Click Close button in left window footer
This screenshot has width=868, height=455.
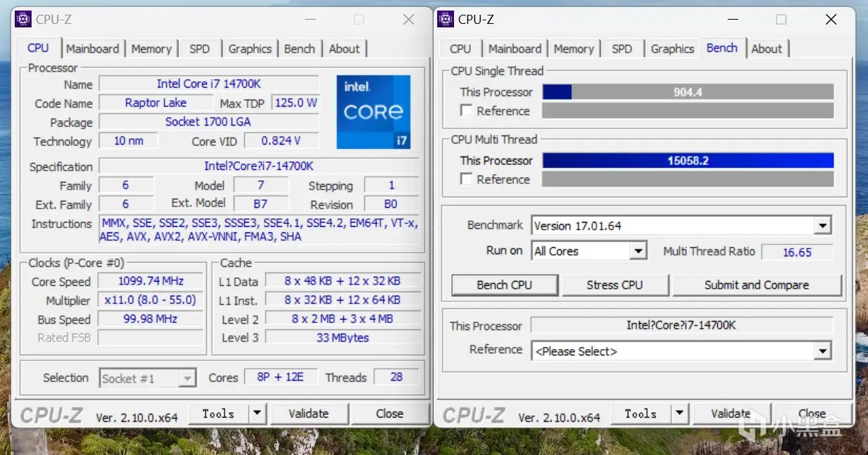point(389,414)
